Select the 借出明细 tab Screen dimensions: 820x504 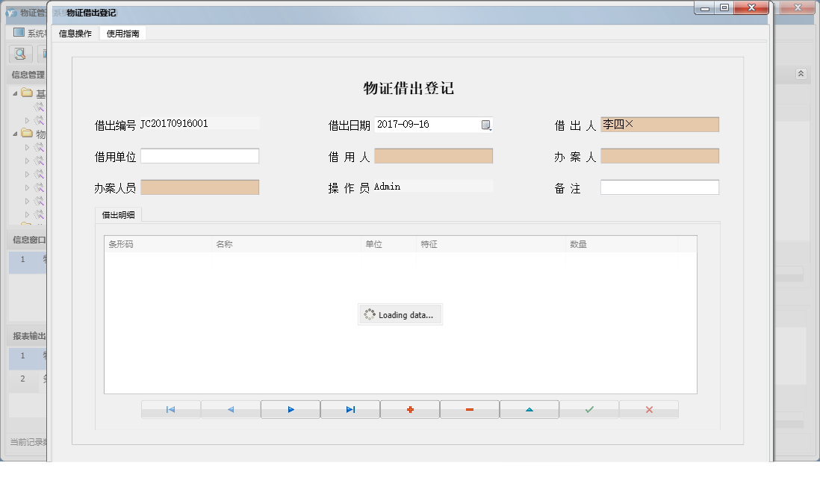[118, 215]
